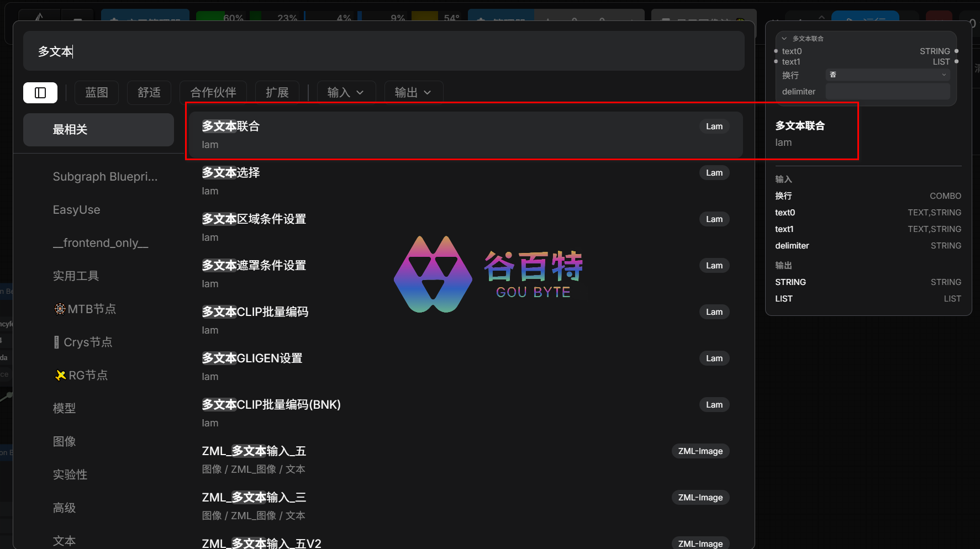Select the 图像 category
980x549 pixels.
(x=64, y=441)
